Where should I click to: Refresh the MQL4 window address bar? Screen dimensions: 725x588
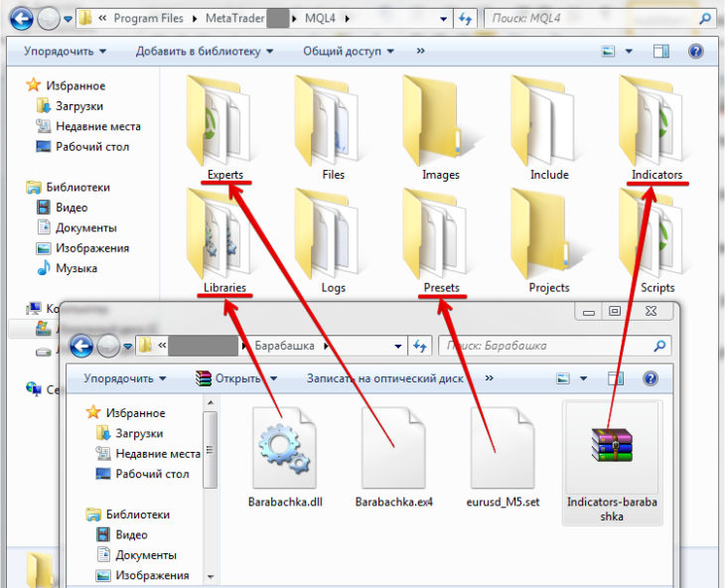tap(465, 19)
